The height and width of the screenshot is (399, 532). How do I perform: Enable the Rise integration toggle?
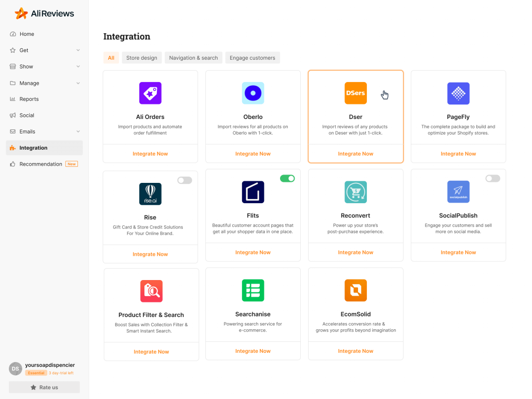(x=184, y=180)
